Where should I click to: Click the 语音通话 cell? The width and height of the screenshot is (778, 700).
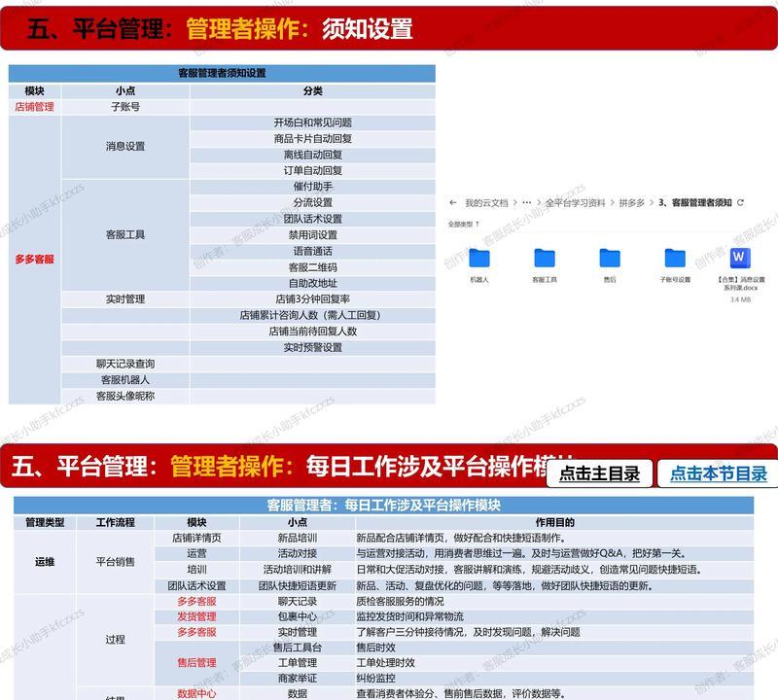pyautogui.click(x=312, y=251)
